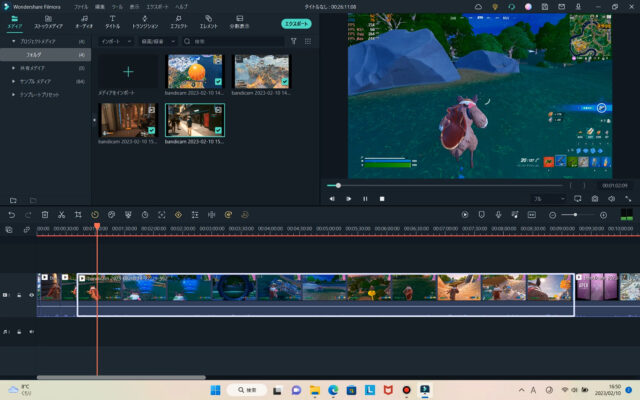The height and width of the screenshot is (400, 640).
Task: Open the メディア (Media) tab
Action: point(15,22)
